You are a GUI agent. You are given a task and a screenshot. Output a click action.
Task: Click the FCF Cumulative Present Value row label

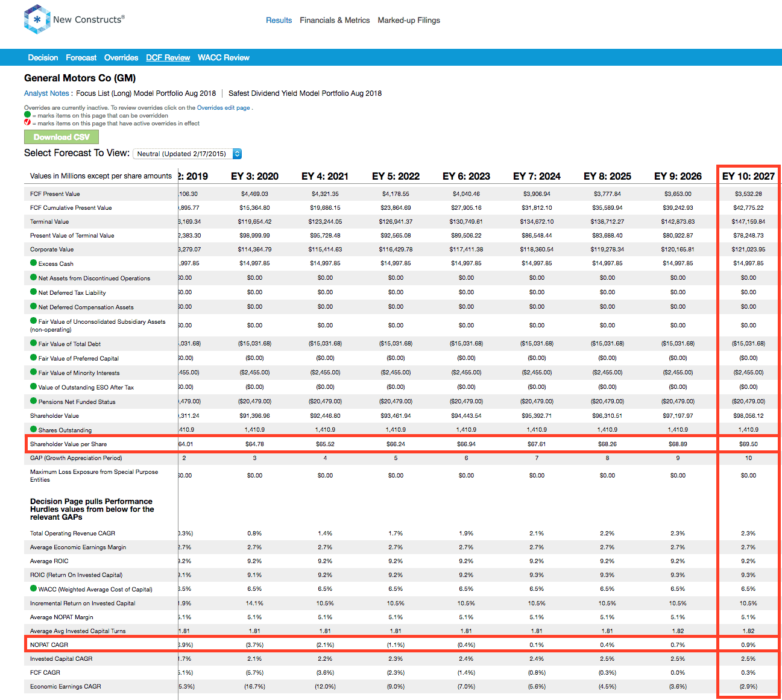click(71, 208)
